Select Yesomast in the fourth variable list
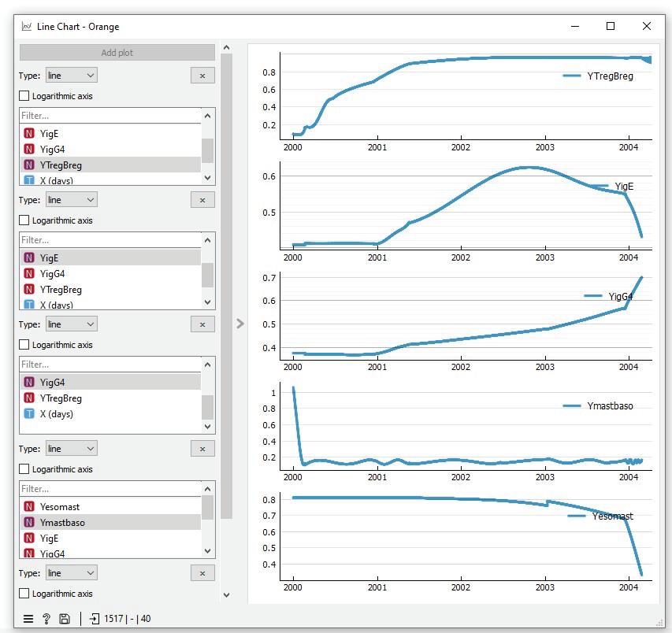Image resolution: width=672 pixels, height=633 pixels. point(110,507)
